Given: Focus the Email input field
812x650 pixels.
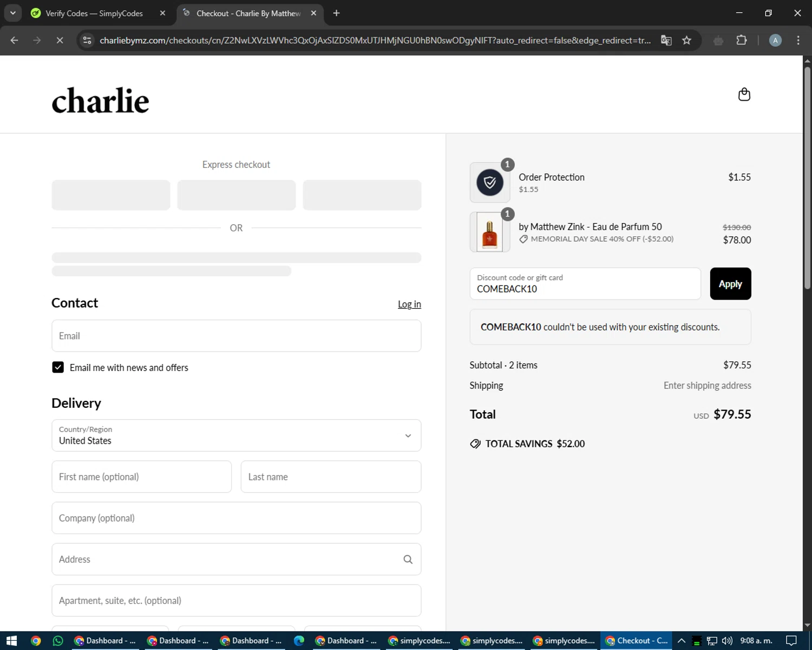Looking at the screenshot, I should (x=236, y=336).
